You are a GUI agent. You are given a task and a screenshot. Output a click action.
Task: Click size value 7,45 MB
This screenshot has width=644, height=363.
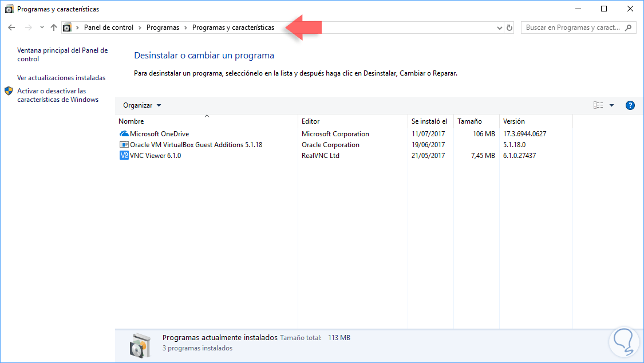click(483, 156)
